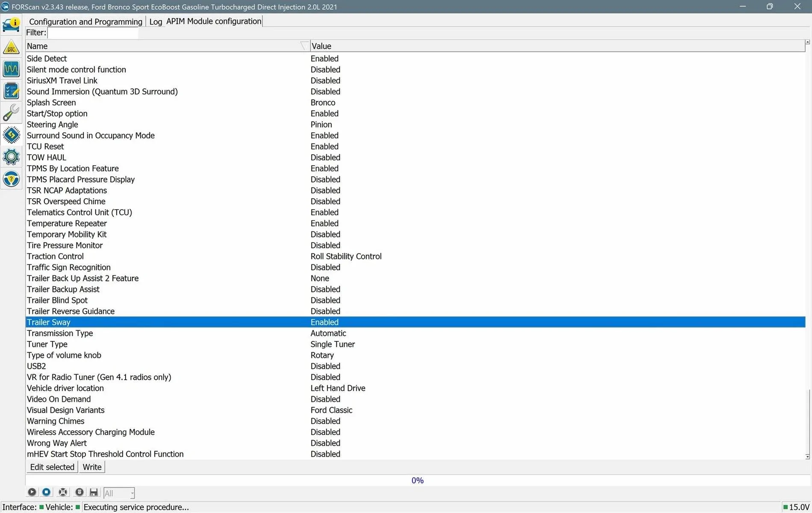Image resolution: width=812 pixels, height=513 pixels.
Task: Open the vehicle information sidebar icon
Action: click(x=11, y=24)
